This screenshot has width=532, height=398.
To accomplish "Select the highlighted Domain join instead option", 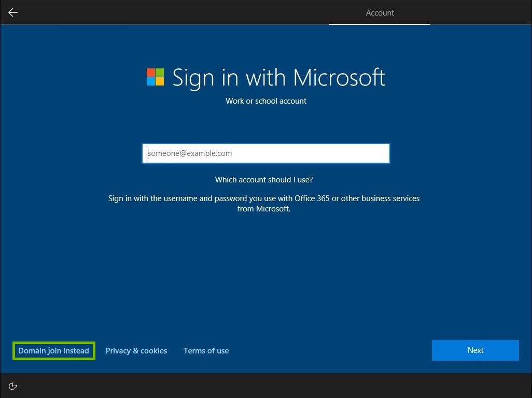I will 53,351.
